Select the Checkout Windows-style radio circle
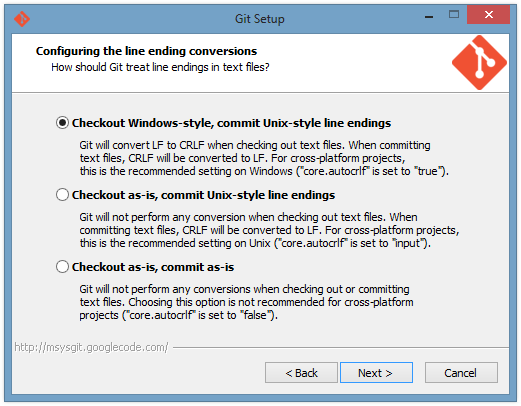521x406 pixels. 62,123
